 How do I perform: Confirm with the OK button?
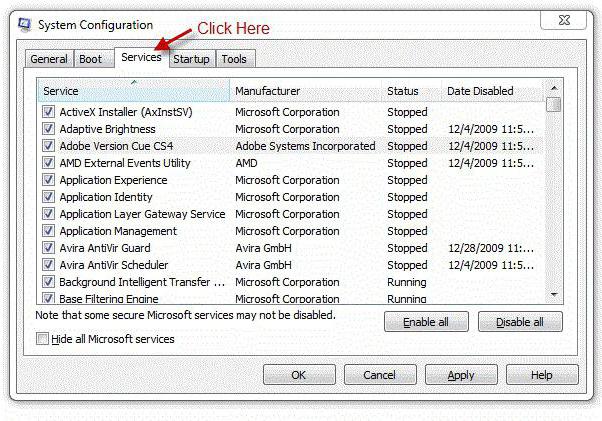(299, 375)
